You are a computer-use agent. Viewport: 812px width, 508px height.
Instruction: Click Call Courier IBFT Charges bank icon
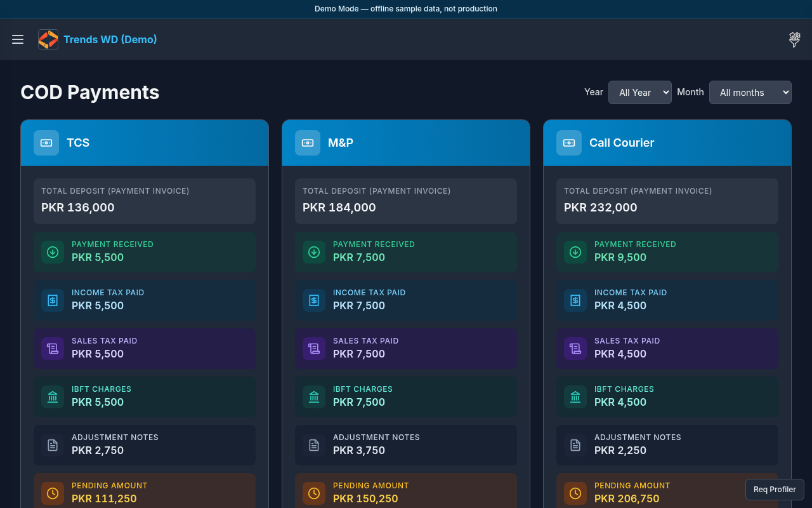(575, 397)
